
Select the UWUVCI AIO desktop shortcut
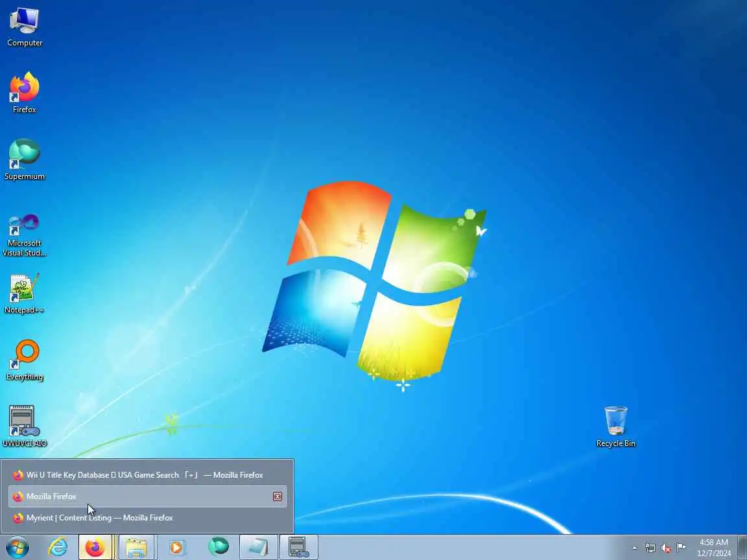24,426
